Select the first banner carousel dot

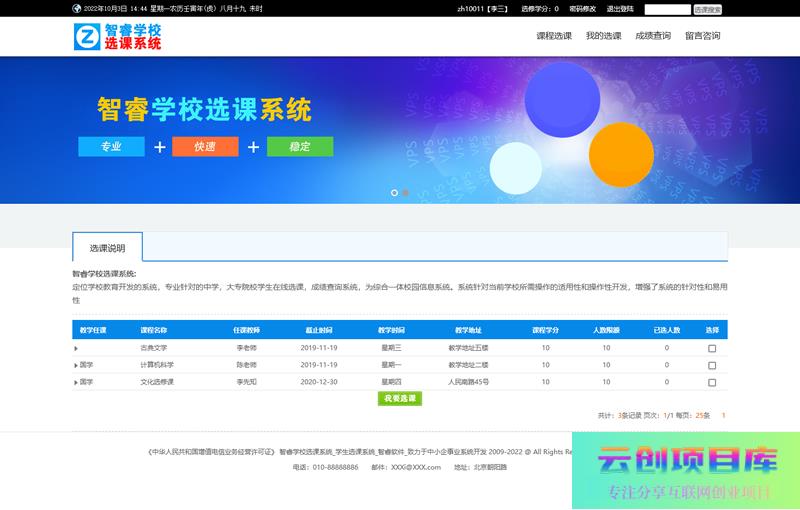394,192
